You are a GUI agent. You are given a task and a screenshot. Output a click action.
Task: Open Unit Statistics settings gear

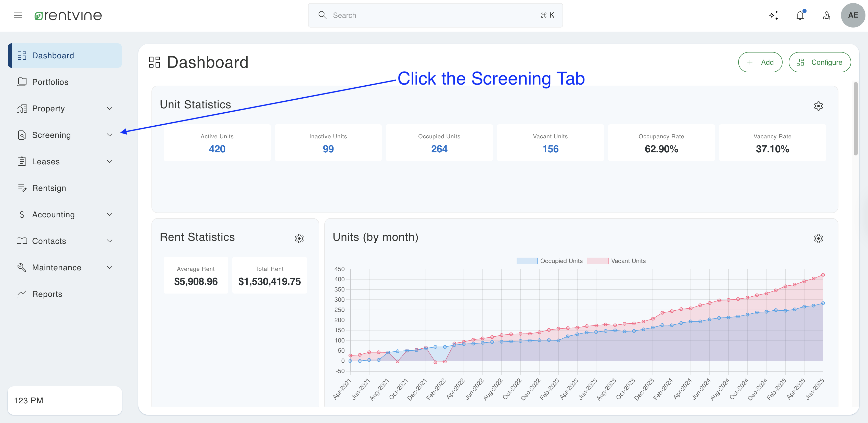[819, 106]
